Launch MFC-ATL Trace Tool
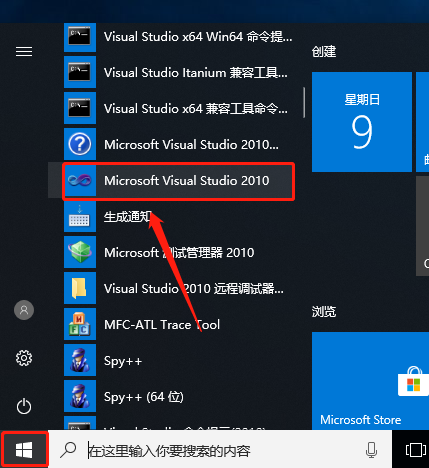This screenshot has width=429, height=468. (x=179, y=324)
